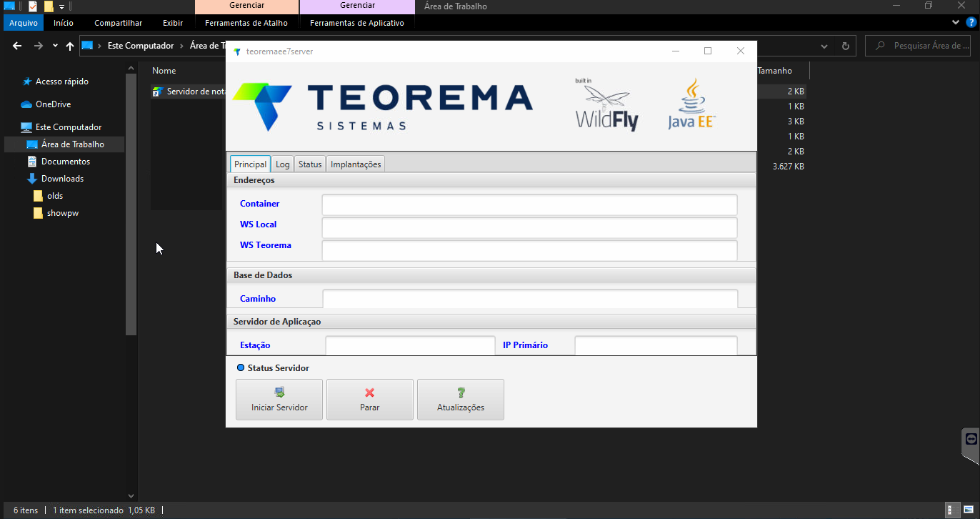Click the Caminho database path field
The width and height of the screenshot is (980, 519).
tap(530, 299)
